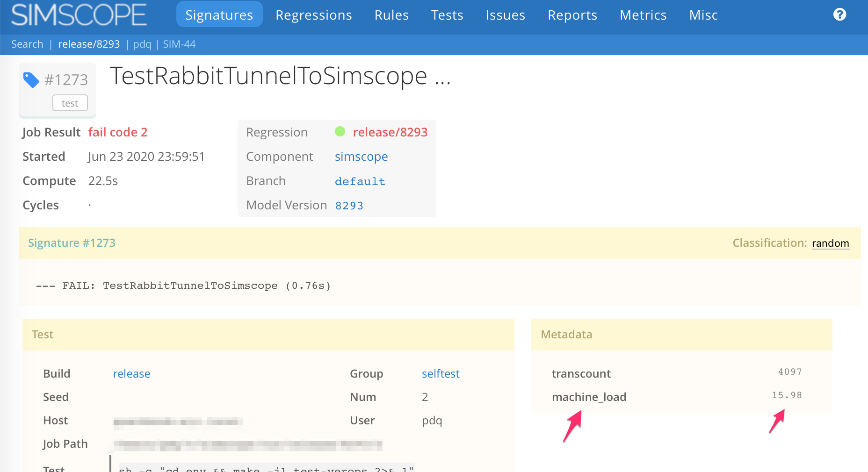Viewport: 868px width, 472px height.
Task: Click the blurred Host value
Action: [178, 422]
